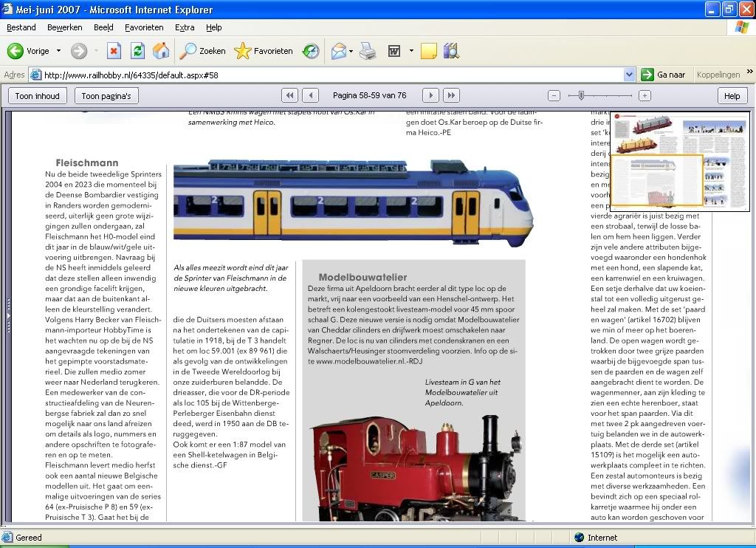756x548 pixels.
Task: Click the Pagina 58-59 van 76 indicator
Action: point(369,95)
